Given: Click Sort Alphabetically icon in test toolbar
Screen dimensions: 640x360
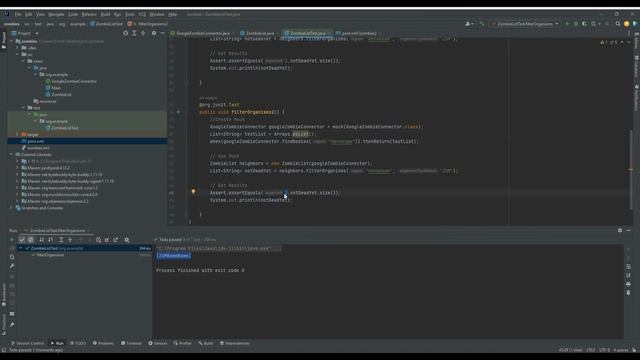Looking at the screenshot, I should (x=42, y=240).
